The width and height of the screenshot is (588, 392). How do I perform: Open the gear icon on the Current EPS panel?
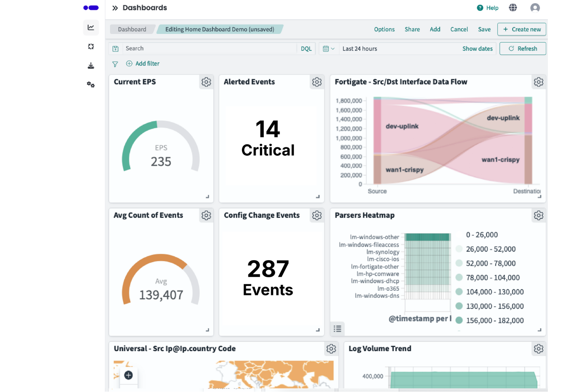(206, 82)
